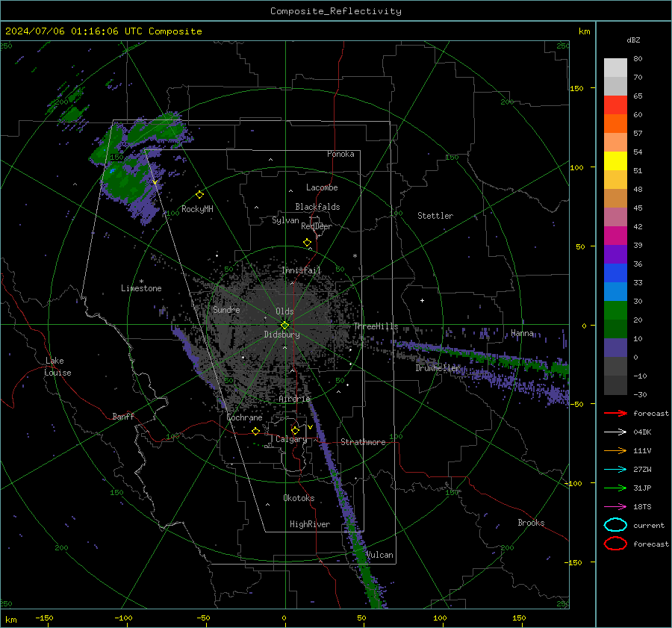Click the white 04DK arrow legend icon

[x=615, y=432]
